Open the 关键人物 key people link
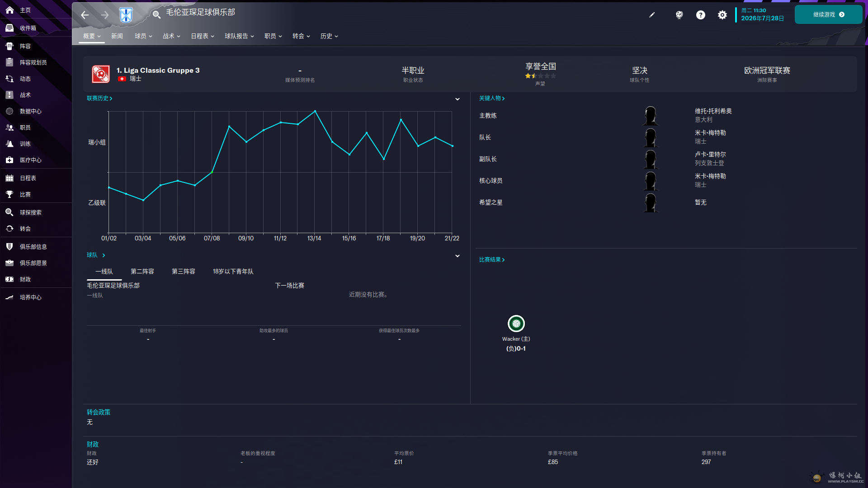 (492, 98)
